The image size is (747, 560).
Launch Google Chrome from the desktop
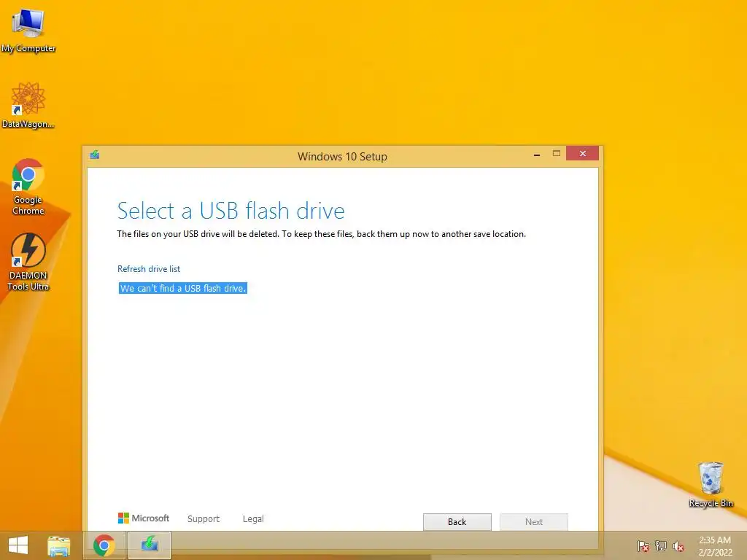coord(28,186)
